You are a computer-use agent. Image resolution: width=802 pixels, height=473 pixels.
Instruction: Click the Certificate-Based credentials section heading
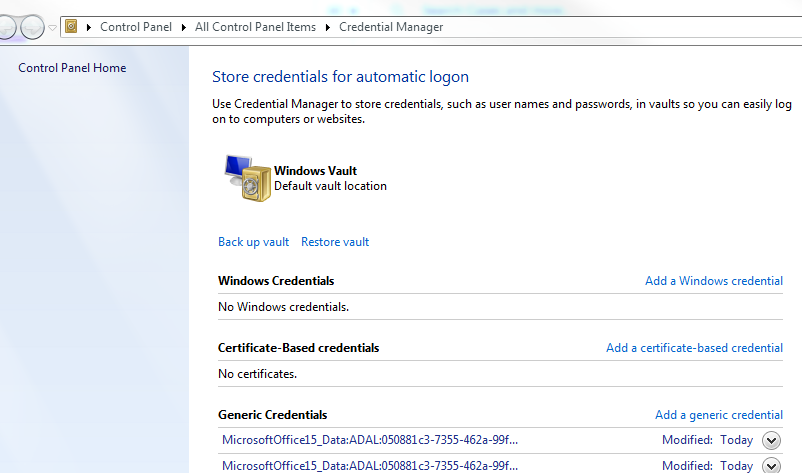[x=298, y=348]
